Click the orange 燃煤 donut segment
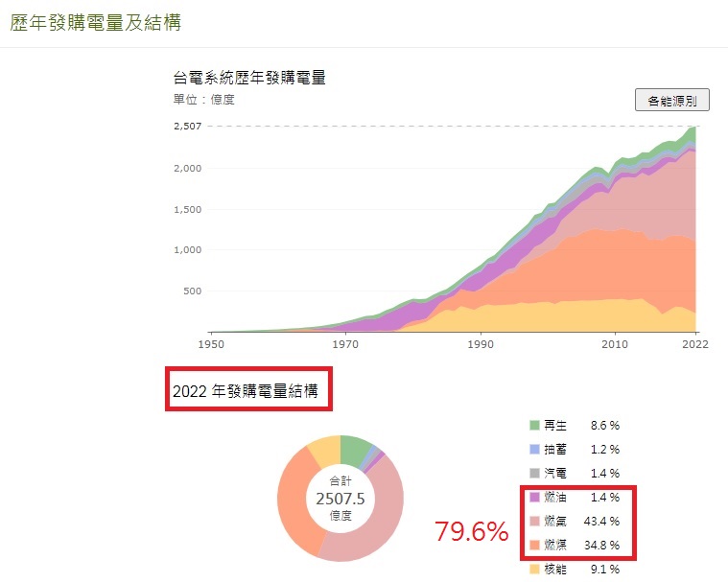Image resolution: width=728 pixels, height=582 pixels. tap(294, 501)
